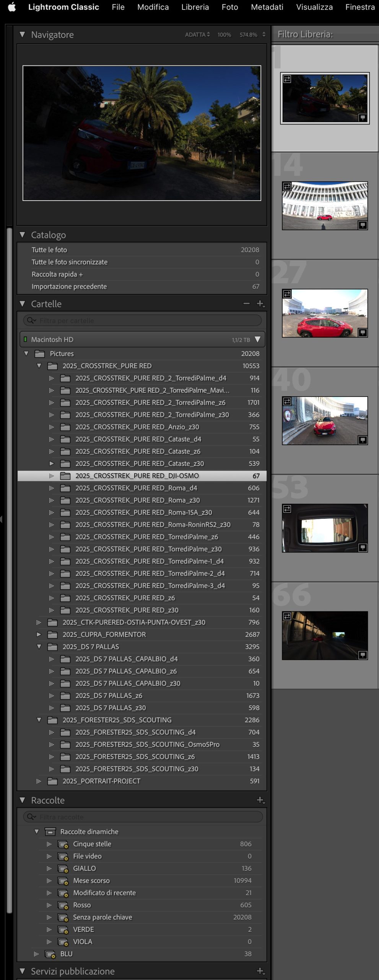Viewport: 379px width, 980px height.
Task: Open the Metadati menu
Action: (x=267, y=7)
